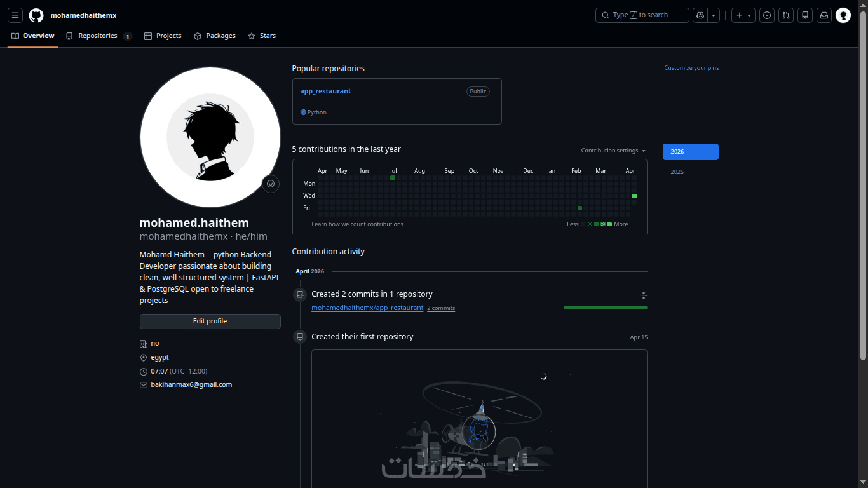Click the Edit profile button
The width and height of the screenshot is (868, 488).
point(210,322)
